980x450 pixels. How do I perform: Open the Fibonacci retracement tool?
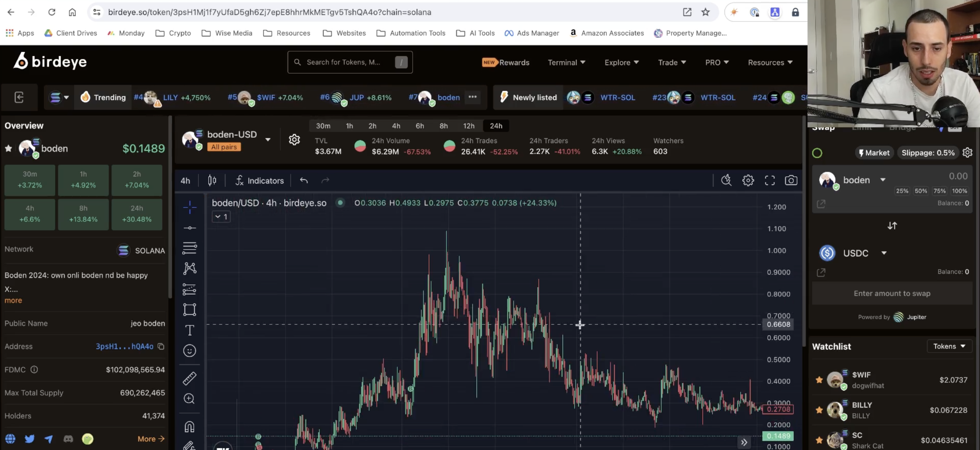coord(189,248)
